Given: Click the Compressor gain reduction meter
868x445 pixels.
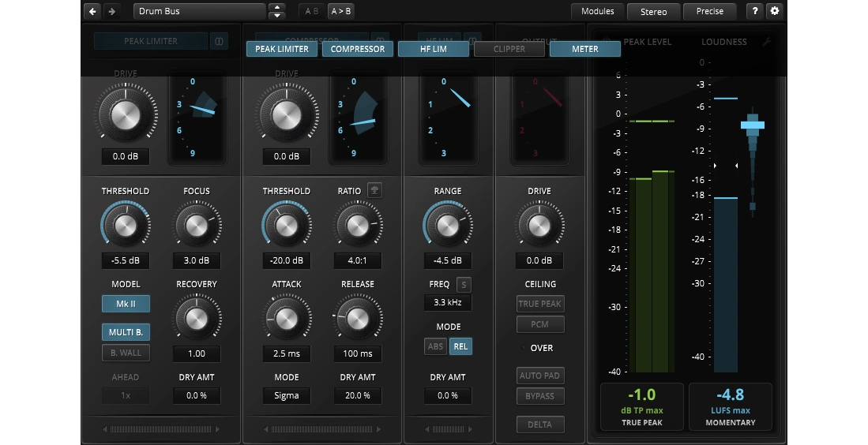Looking at the screenshot, I should tap(359, 118).
